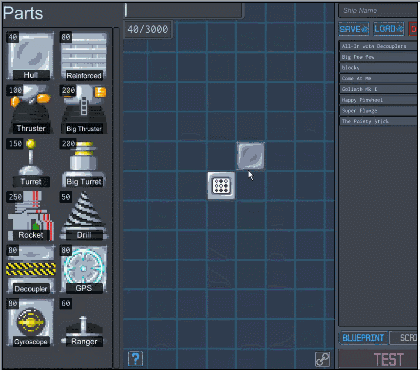This screenshot has height=370, width=420.
Task: Select saved ship 'Goliath Mk I'
Action: pyautogui.click(x=379, y=89)
